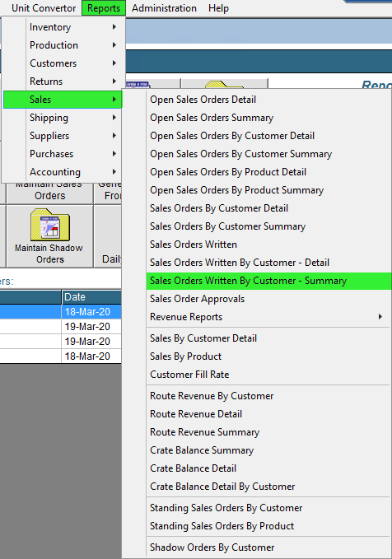Click the Reports menu
Viewport: 392px width, 559px height.
[x=104, y=8]
